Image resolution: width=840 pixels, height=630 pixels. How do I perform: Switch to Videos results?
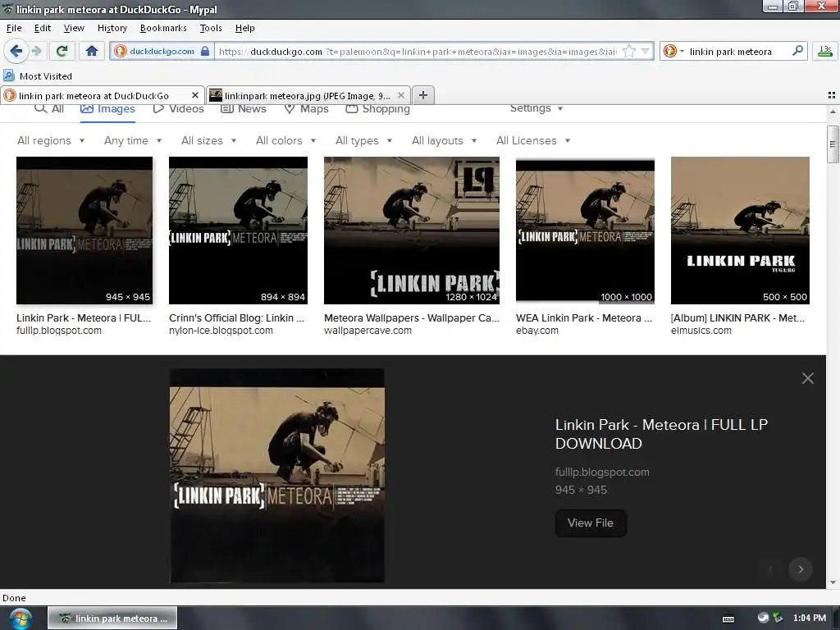coord(178,109)
